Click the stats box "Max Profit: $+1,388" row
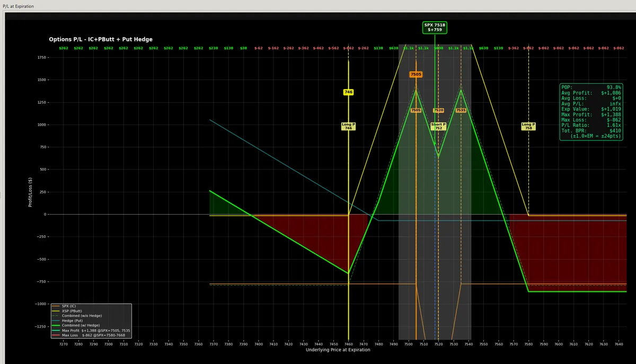Image resolution: width=636 pixels, height=364 pixels. 591,114
